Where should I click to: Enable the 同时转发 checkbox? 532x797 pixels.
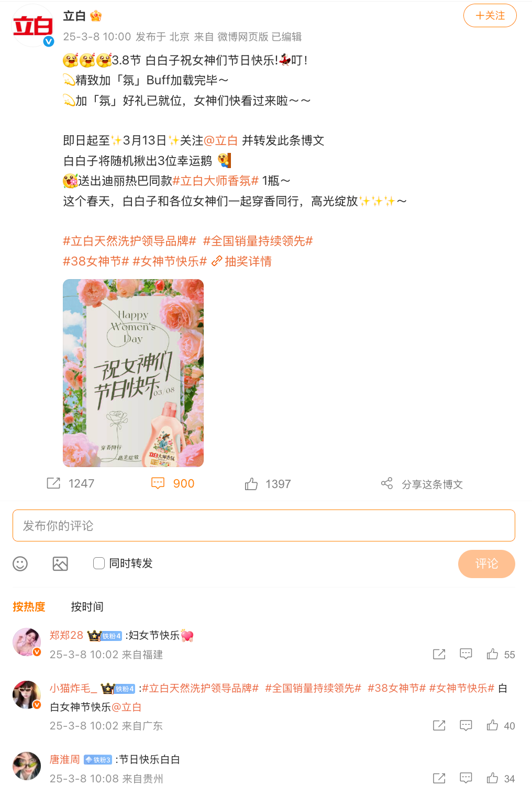(99, 563)
